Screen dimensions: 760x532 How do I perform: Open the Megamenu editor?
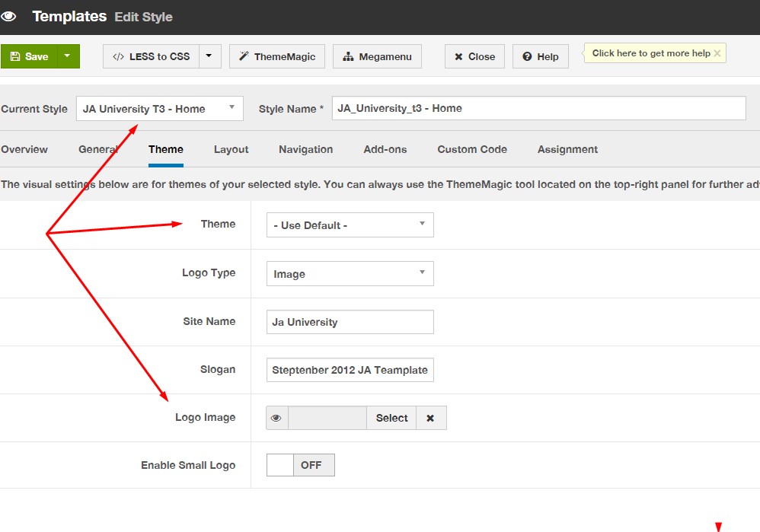tap(377, 56)
